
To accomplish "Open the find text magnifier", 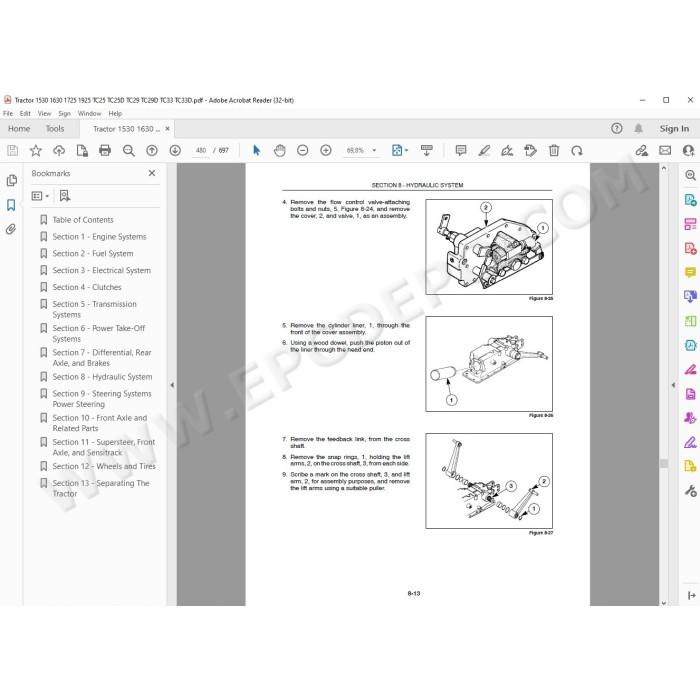I will point(129,150).
